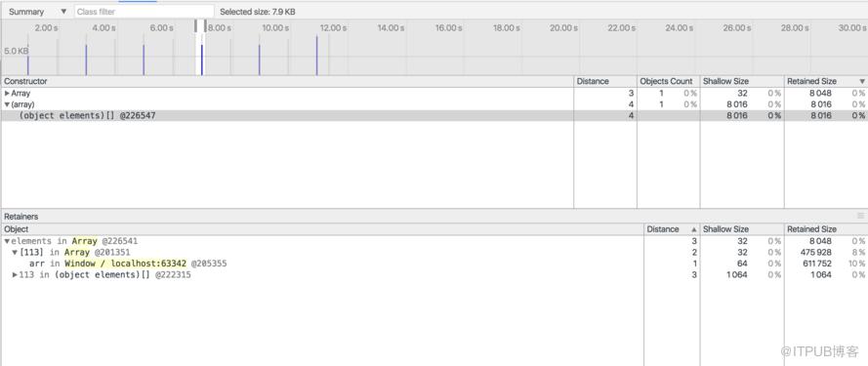Grab the left timeline selection handle

click(x=196, y=25)
